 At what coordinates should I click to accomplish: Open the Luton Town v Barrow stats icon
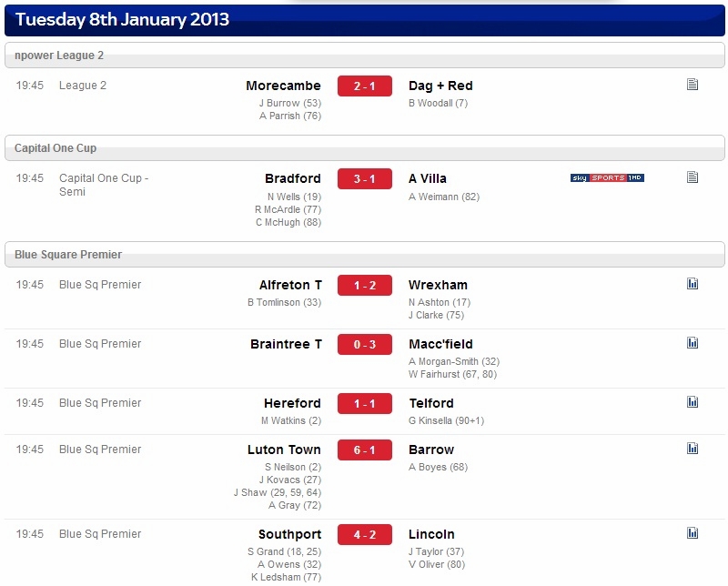(693, 448)
